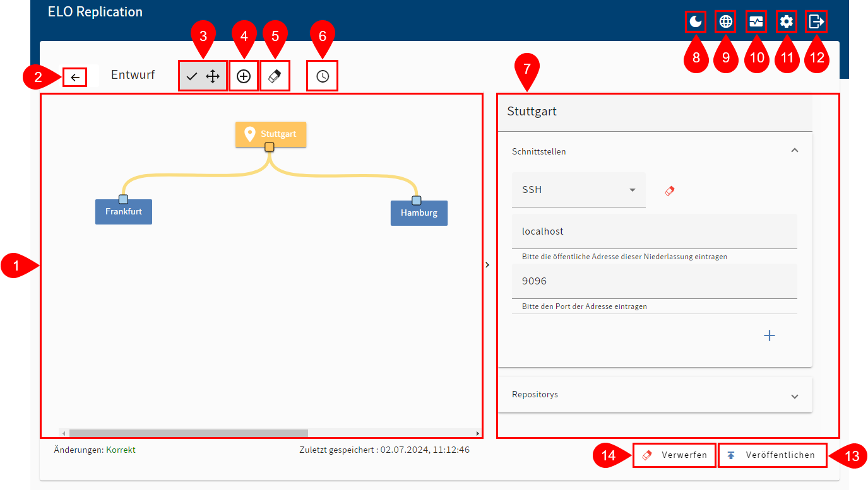
Task: Open the language globe icon
Action: (x=726, y=22)
